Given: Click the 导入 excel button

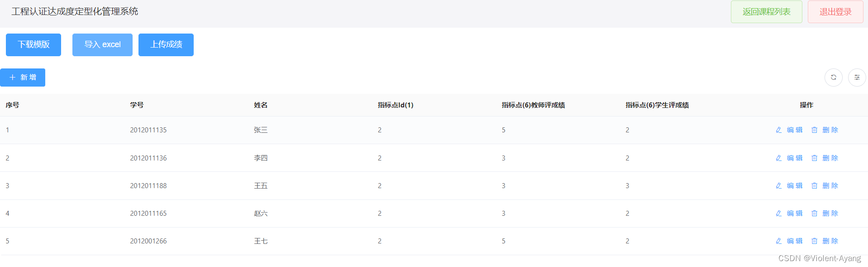Looking at the screenshot, I should tap(102, 45).
